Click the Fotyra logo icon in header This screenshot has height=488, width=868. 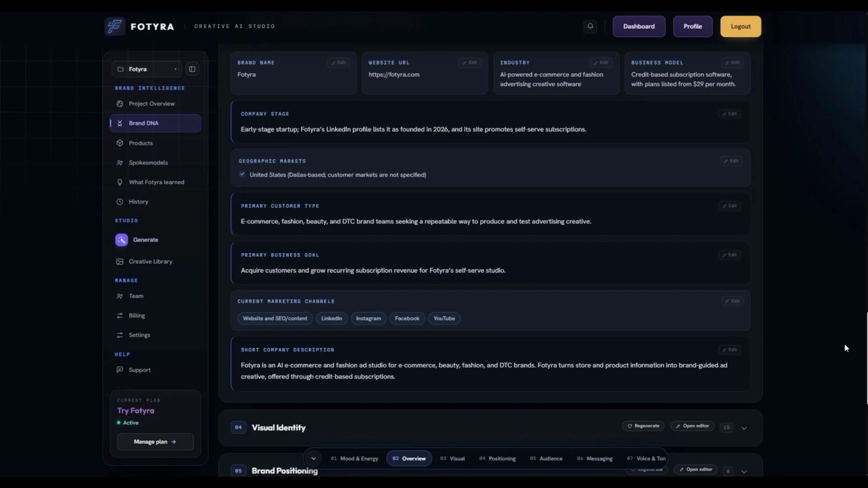pos(115,26)
